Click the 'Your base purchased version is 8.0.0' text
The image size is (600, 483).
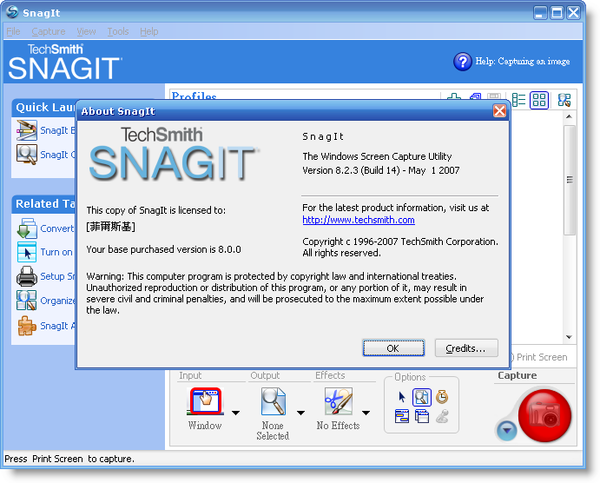pyautogui.click(x=163, y=250)
